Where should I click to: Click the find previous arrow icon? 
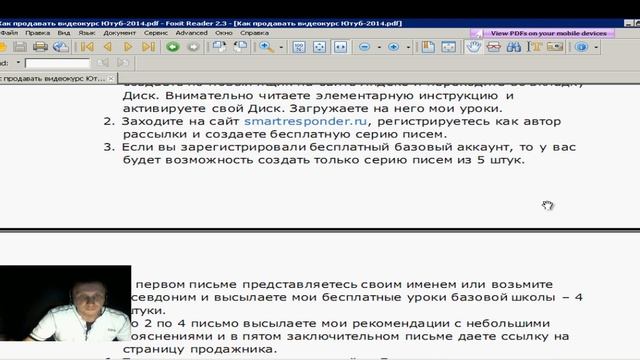102,63
